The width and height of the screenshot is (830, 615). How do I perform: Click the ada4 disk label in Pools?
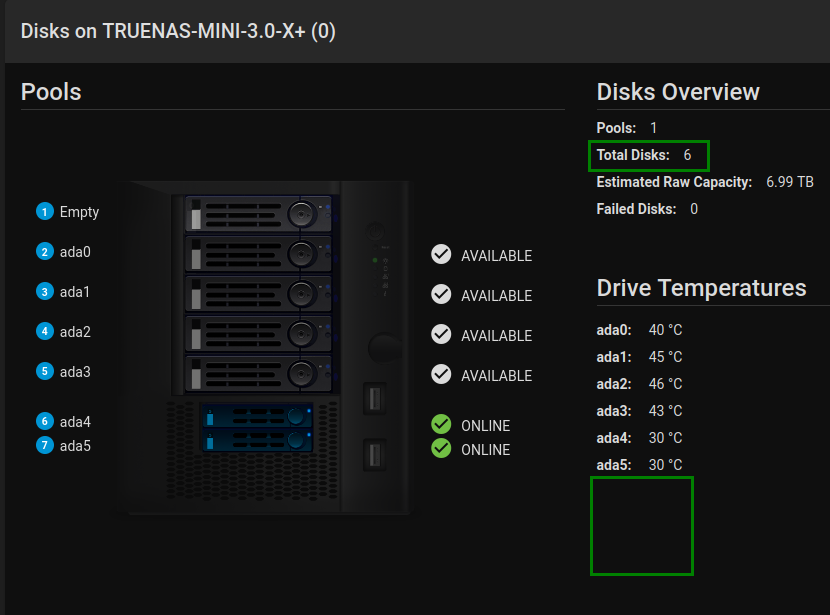pos(75,422)
